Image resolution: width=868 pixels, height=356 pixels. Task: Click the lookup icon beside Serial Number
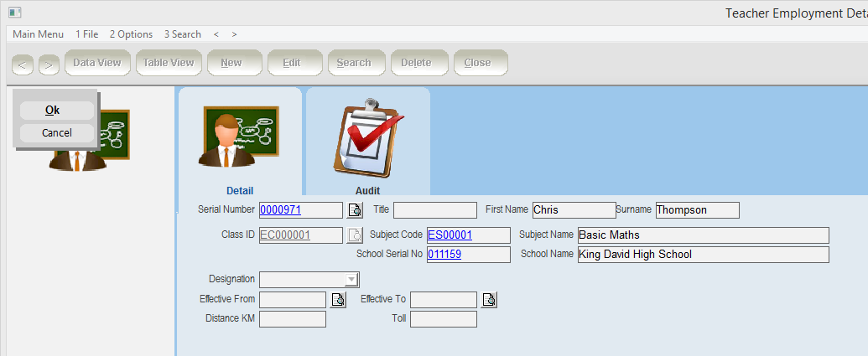(x=355, y=210)
